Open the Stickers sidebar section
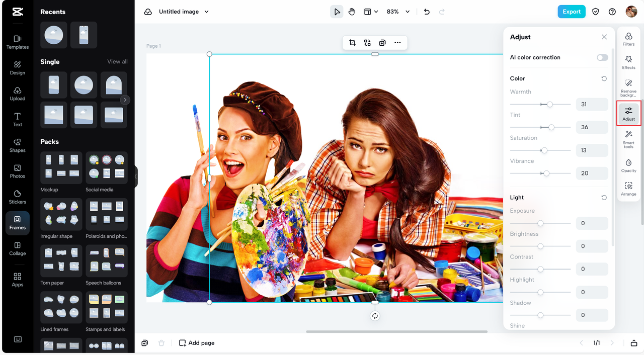This screenshot has height=355, width=644. point(18,197)
